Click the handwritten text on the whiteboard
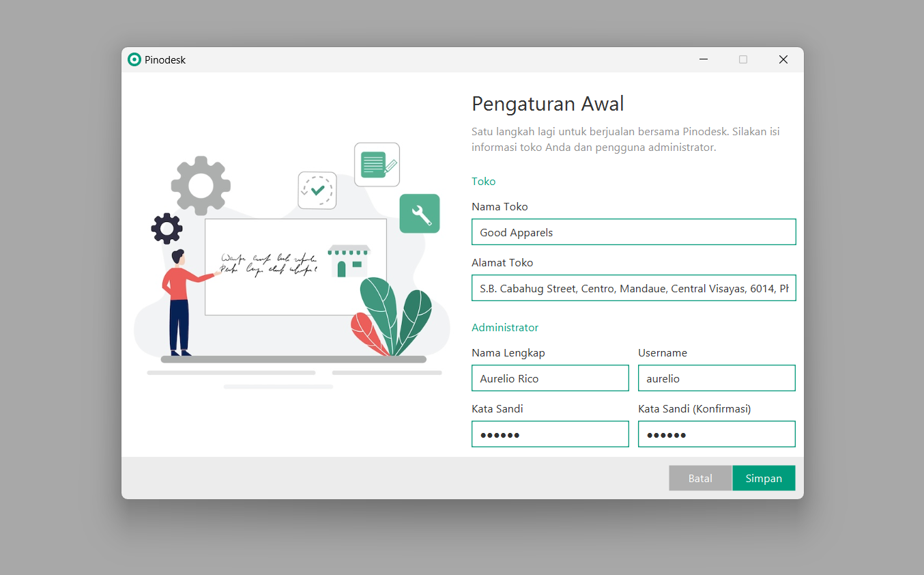 [x=269, y=264]
